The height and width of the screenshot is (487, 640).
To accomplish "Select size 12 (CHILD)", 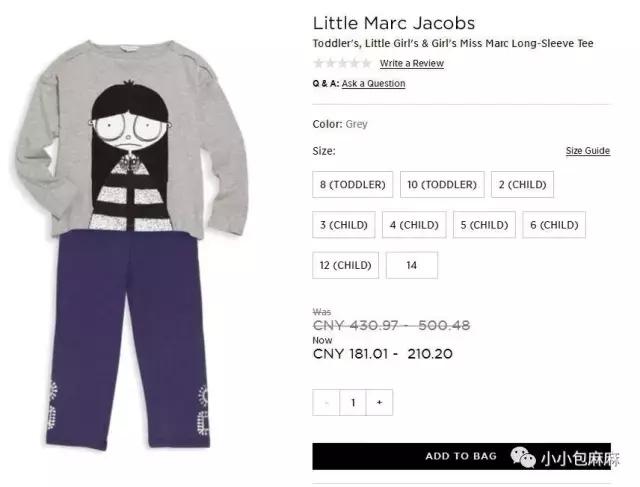I will 345,265.
